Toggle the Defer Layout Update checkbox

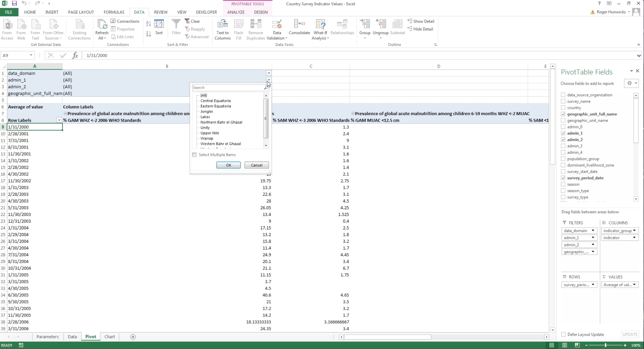click(563, 334)
